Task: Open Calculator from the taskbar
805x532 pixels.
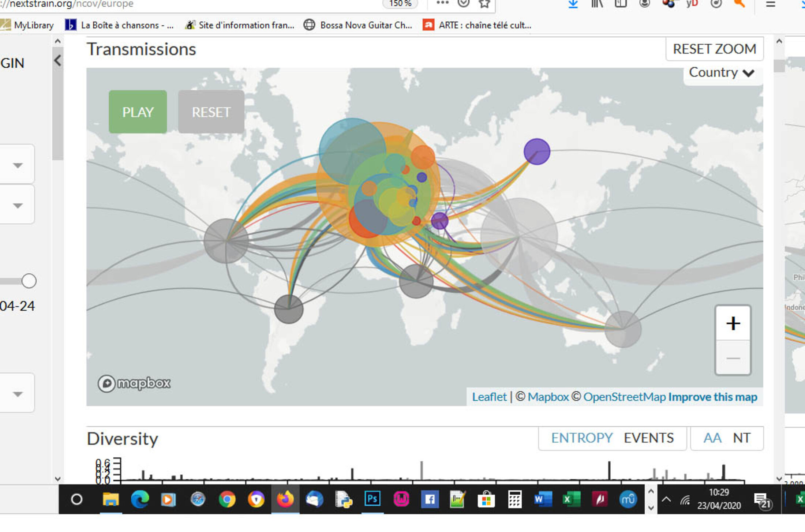Action: coord(514,499)
